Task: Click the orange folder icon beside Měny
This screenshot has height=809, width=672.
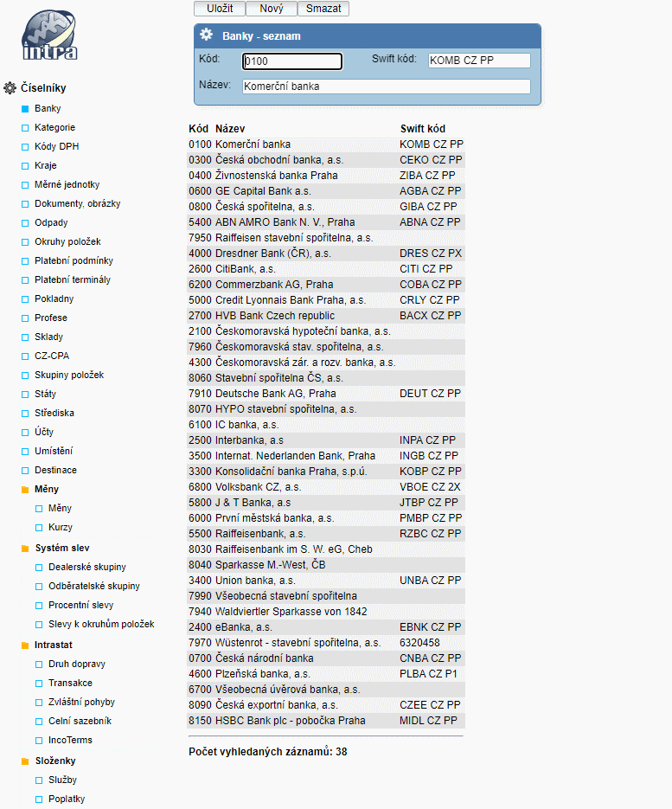Action: point(25,489)
